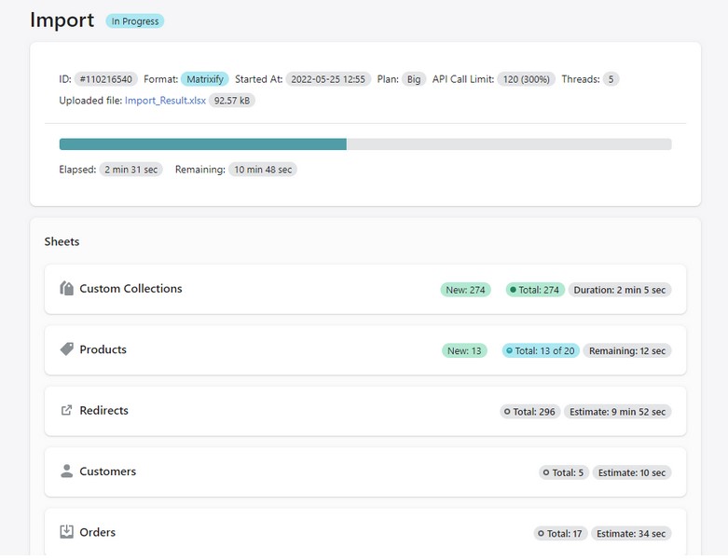Click the Elapsed 2 min 31 sec badge
The width and height of the screenshot is (728, 560).
click(130, 170)
